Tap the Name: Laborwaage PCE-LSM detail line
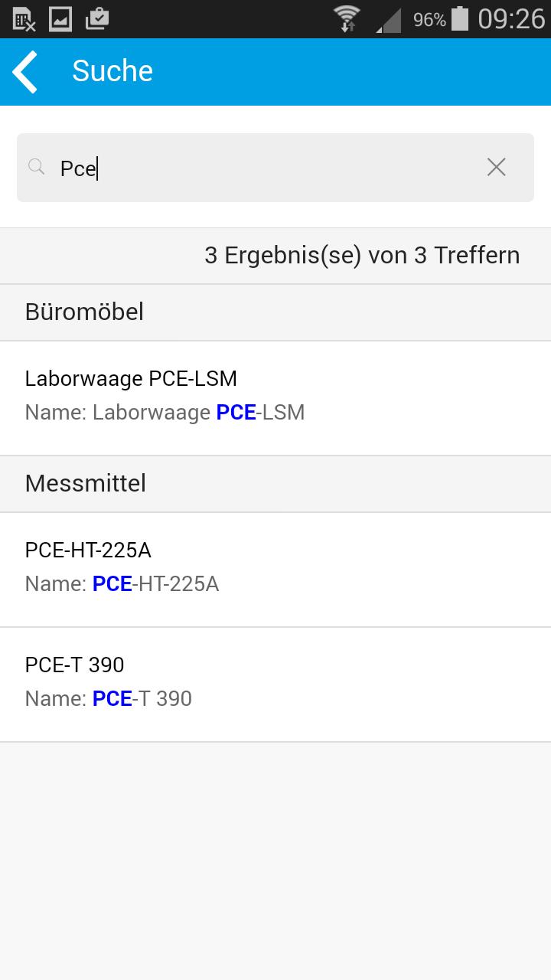The height and width of the screenshot is (980, 551). click(x=165, y=413)
